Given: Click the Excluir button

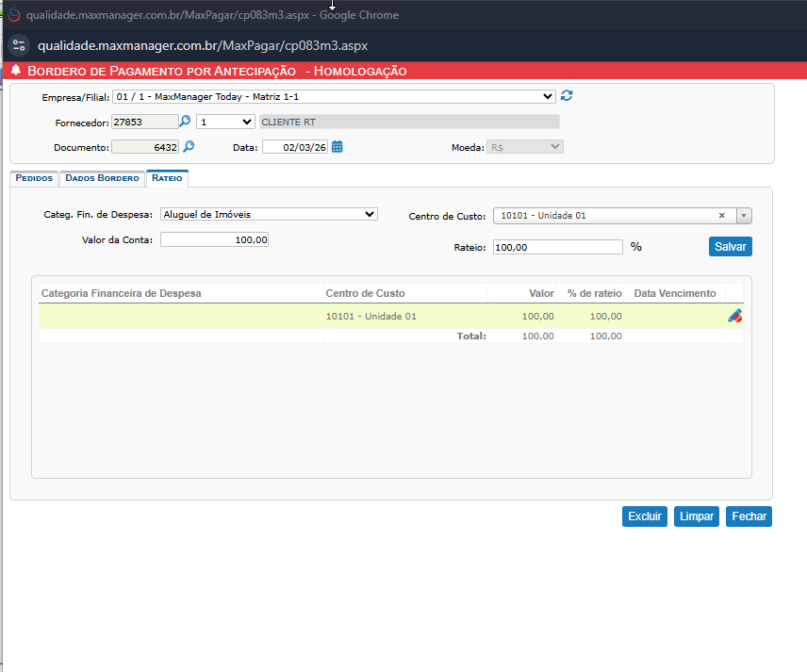Looking at the screenshot, I should [645, 516].
